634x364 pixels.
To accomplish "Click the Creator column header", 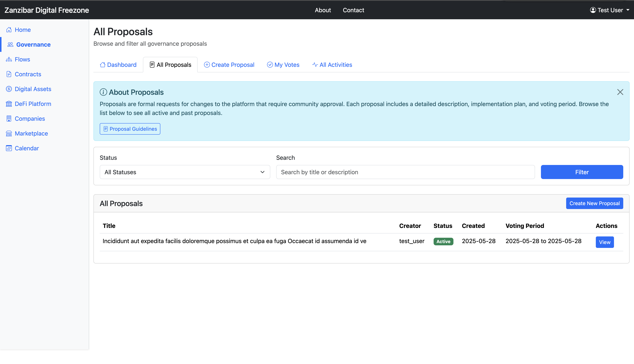I will point(410,226).
